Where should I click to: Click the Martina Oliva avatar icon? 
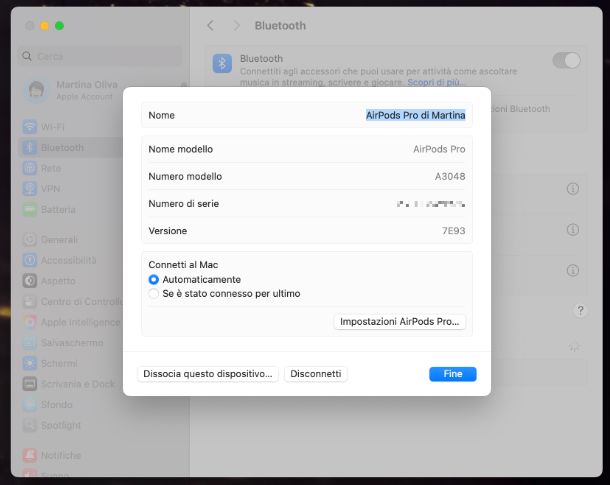pyautogui.click(x=37, y=90)
